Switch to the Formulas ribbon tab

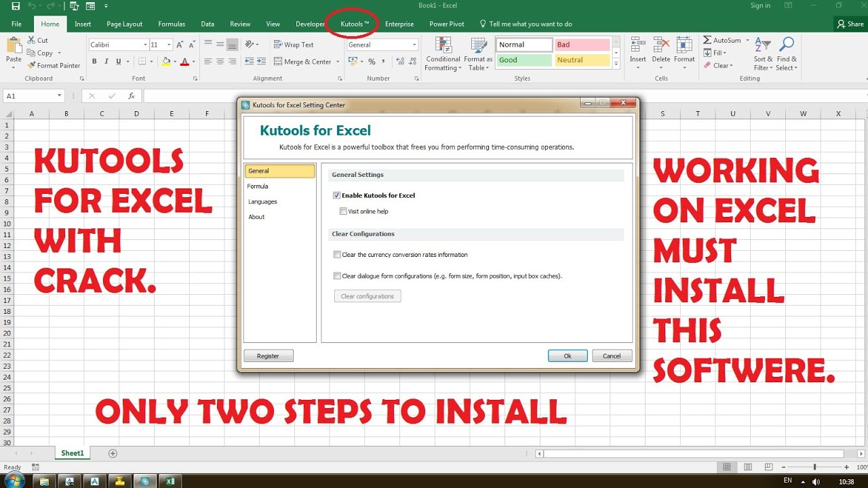(172, 24)
